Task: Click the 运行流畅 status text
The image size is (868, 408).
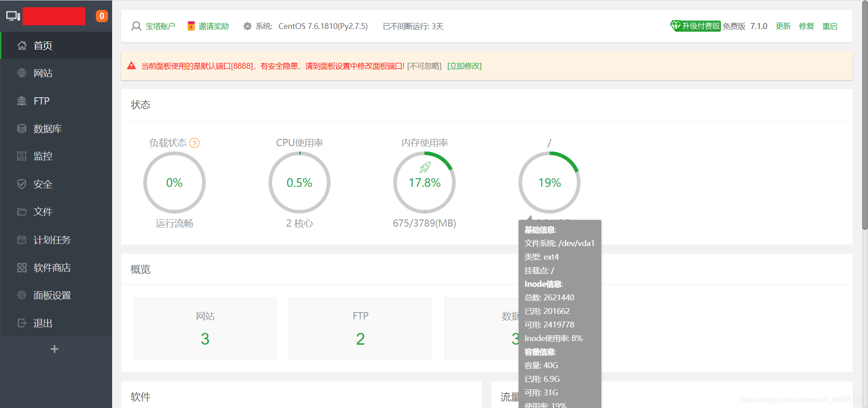Action: point(175,223)
